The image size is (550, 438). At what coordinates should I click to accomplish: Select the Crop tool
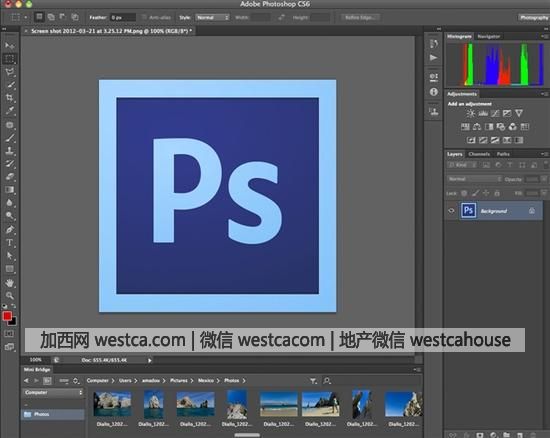[9, 98]
